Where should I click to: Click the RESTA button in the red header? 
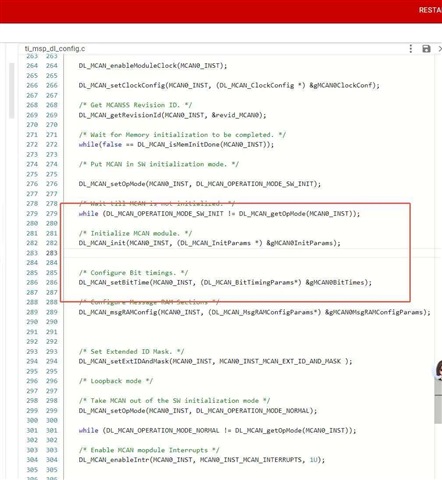tap(430, 10)
